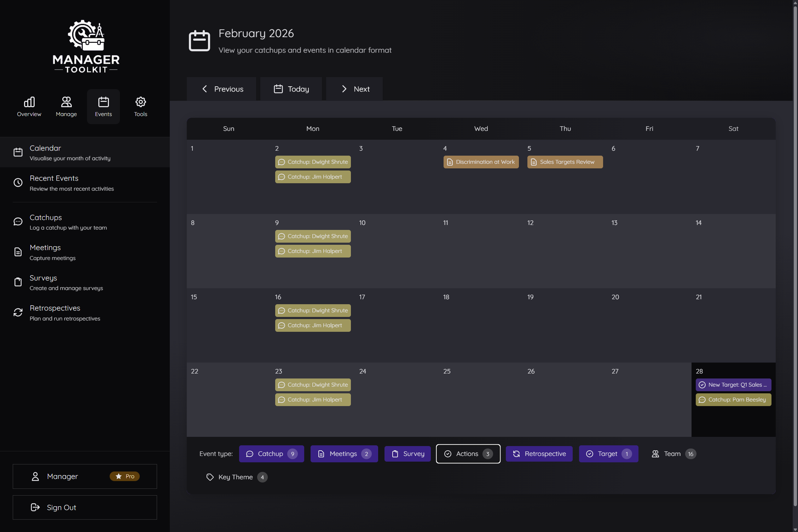Select the Recent Events clock icon
This screenshot has width=798, height=532.
18,183
